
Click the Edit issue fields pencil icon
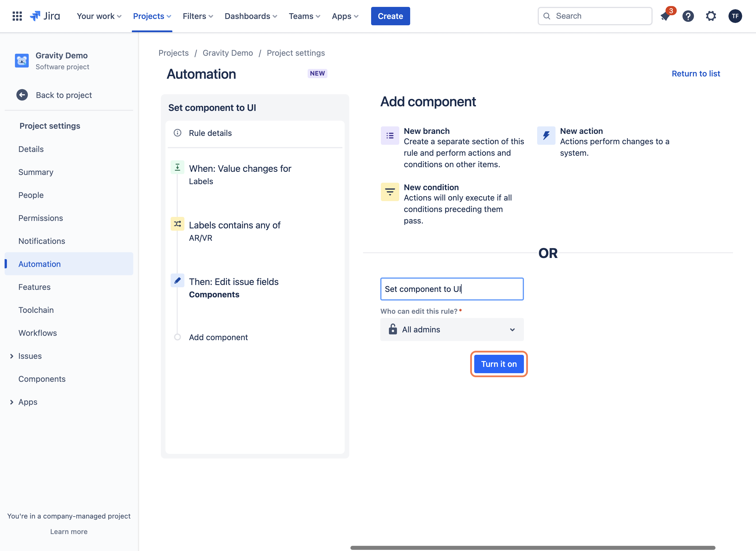coord(178,280)
